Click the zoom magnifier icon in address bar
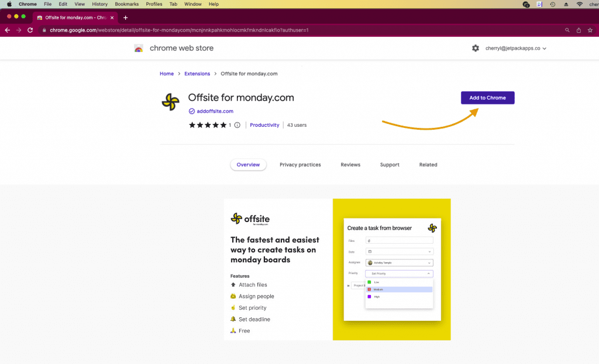The image size is (599, 364). click(567, 30)
